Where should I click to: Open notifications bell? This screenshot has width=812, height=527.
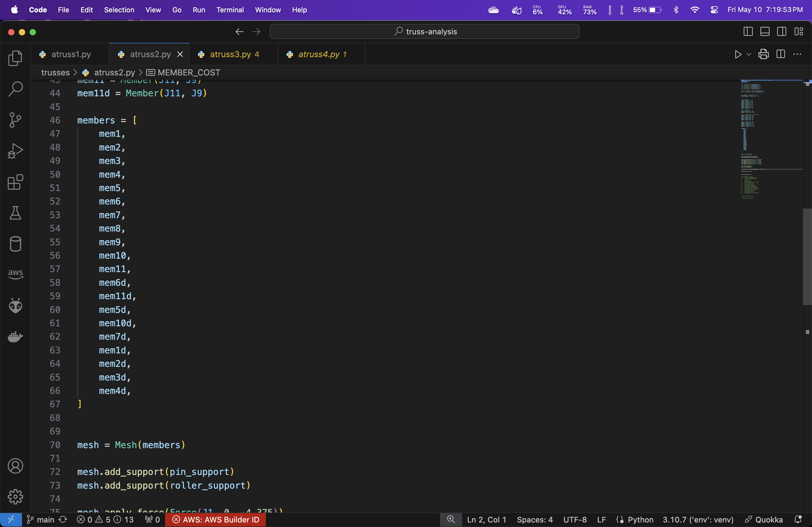click(x=798, y=519)
